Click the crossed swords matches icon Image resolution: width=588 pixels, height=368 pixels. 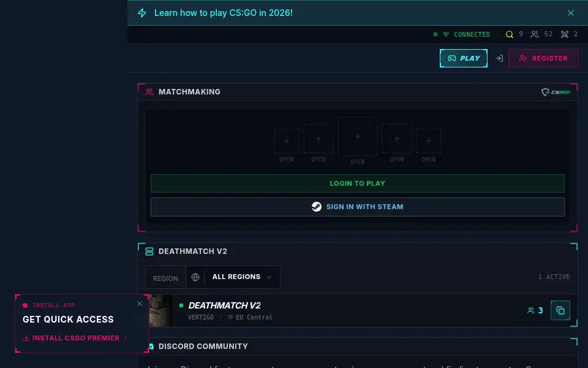click(564, 34)
